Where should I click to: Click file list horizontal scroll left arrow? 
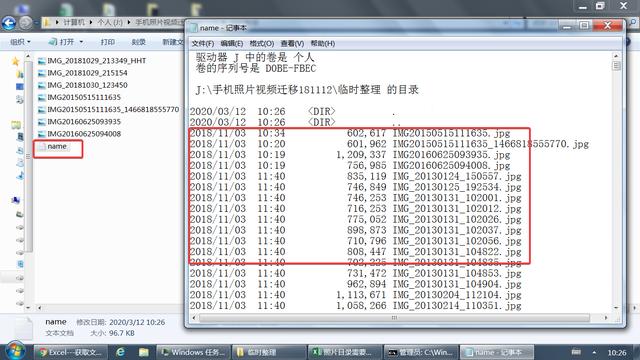pos(40,308)
